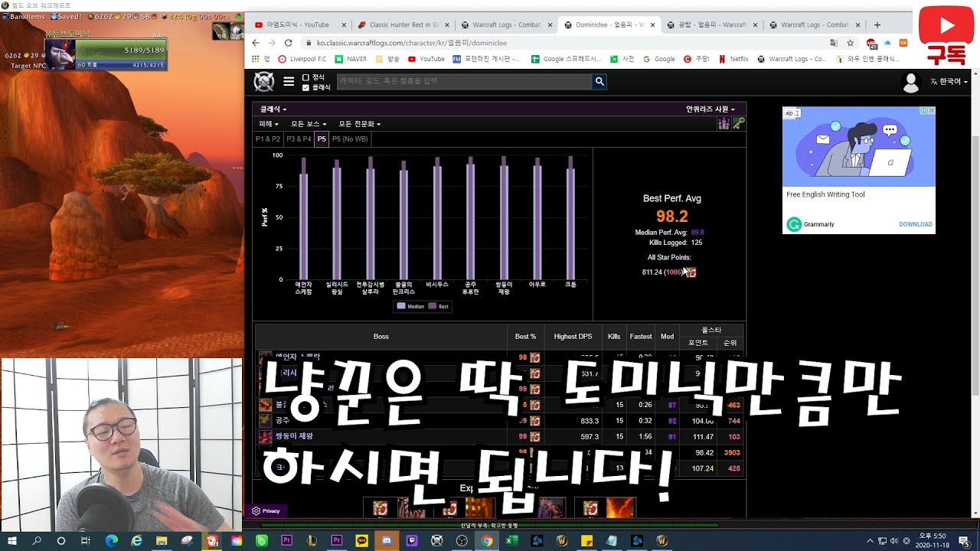
Task: Select the P1 & P2 tab
Action: pos(268,139)
